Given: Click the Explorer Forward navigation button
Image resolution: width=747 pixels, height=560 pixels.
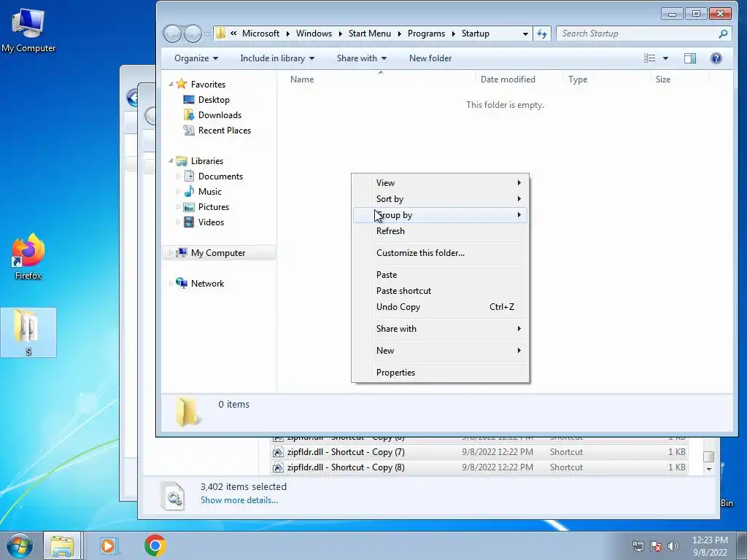Looking at the screenshot, I should pos(193,34).
